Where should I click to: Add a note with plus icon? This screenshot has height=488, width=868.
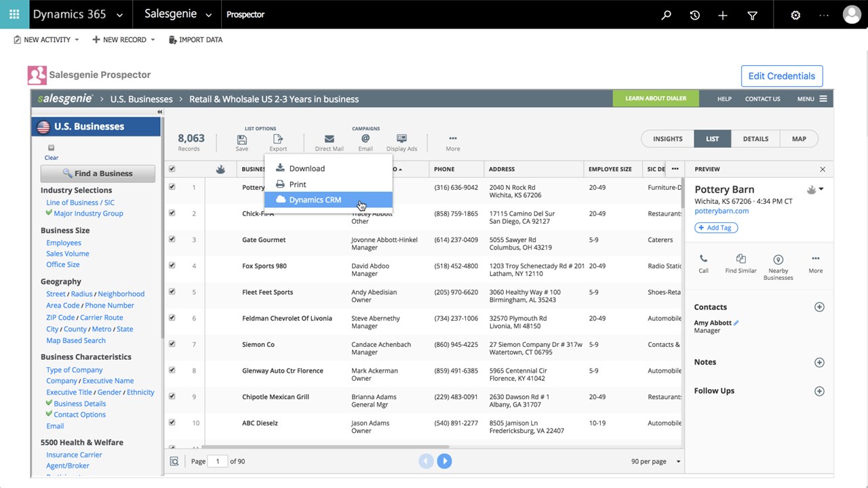point(819,363)
